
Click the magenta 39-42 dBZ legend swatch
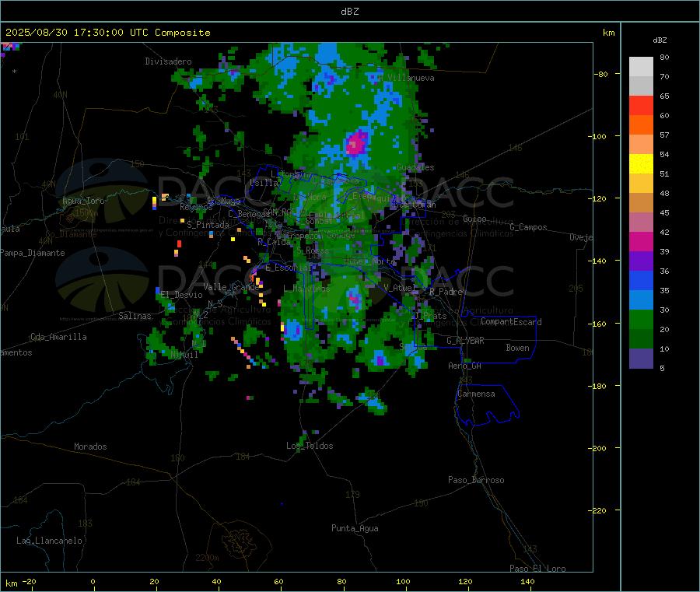point(641,241)
